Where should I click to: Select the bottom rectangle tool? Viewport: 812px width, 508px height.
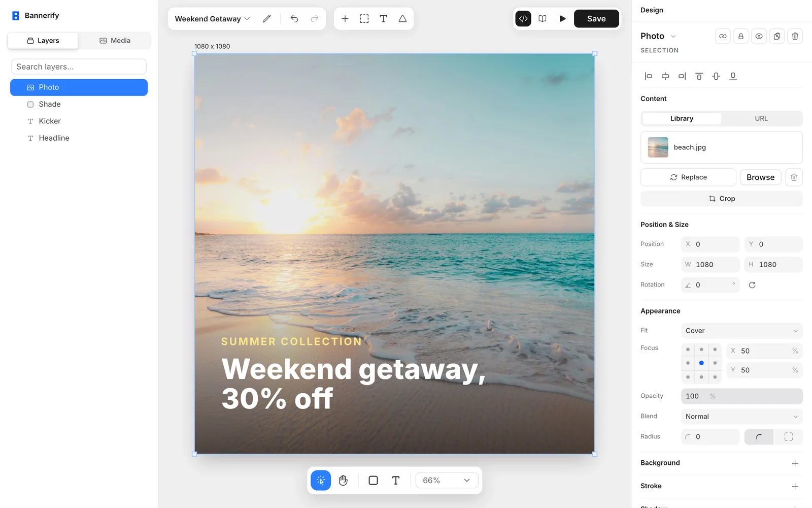click(373, 481)
